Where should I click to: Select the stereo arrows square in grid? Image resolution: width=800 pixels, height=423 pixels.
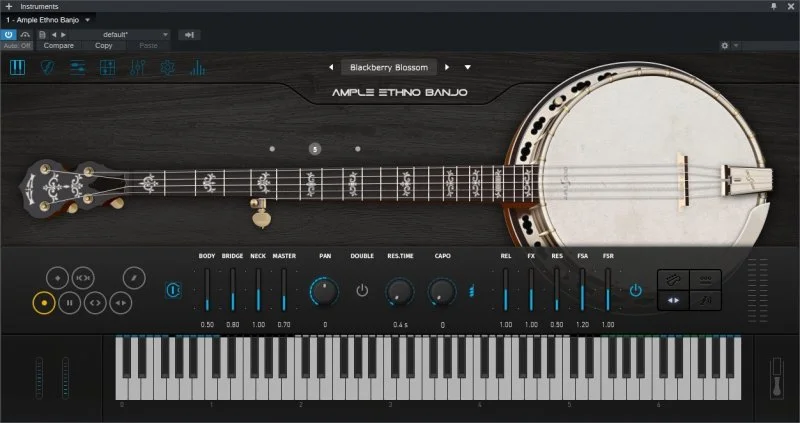click(x=673, y=301)
